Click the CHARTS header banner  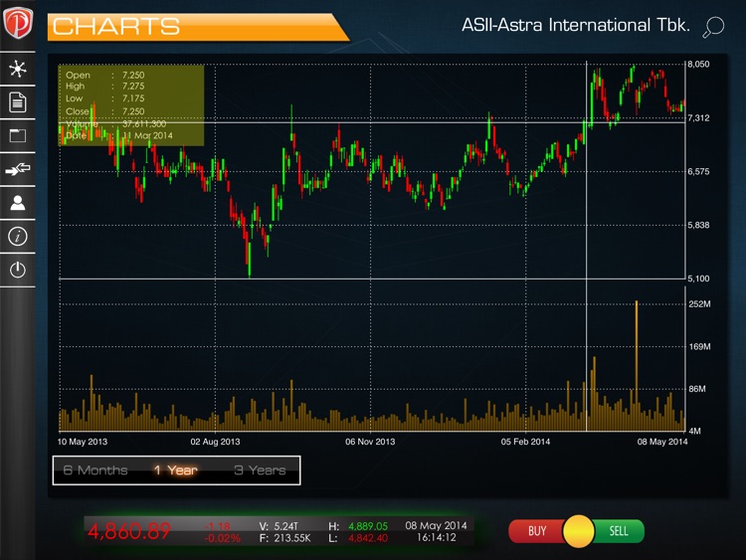pos(198,27)
